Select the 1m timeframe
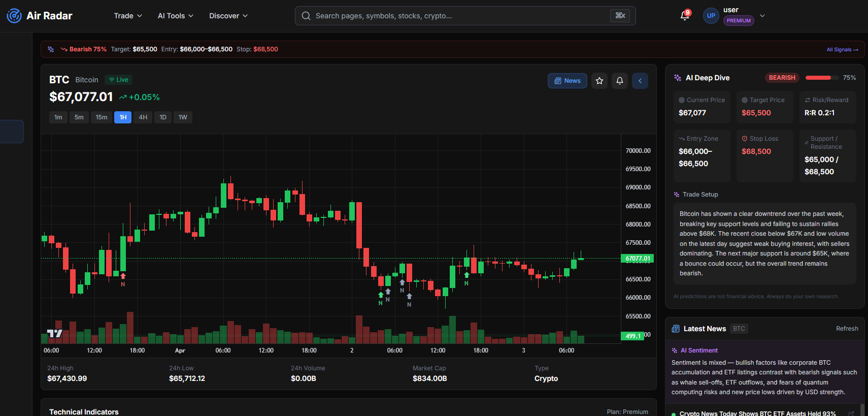 [x=58, y=117]
